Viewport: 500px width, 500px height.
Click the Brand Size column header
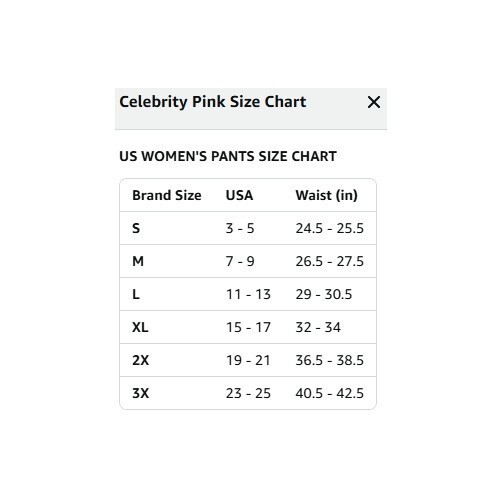[x=167, y=195]
